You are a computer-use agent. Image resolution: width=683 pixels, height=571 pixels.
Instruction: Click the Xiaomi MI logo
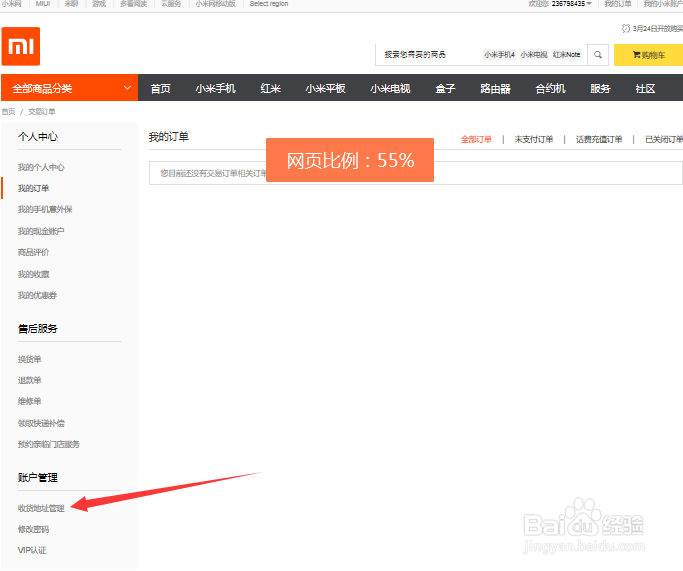20,46
